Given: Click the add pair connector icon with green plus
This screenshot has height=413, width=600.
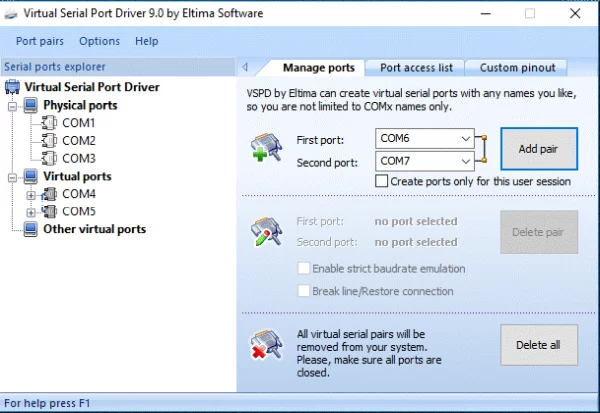Looking at the screenshot, I should pos(267,147).
